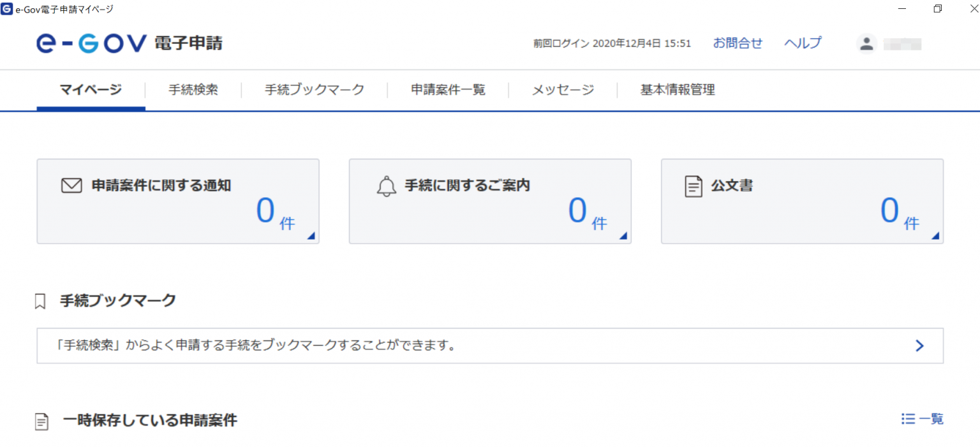980x447 pixels.
Task: Open the 手続ブックマーク tab
Action: 315,90
